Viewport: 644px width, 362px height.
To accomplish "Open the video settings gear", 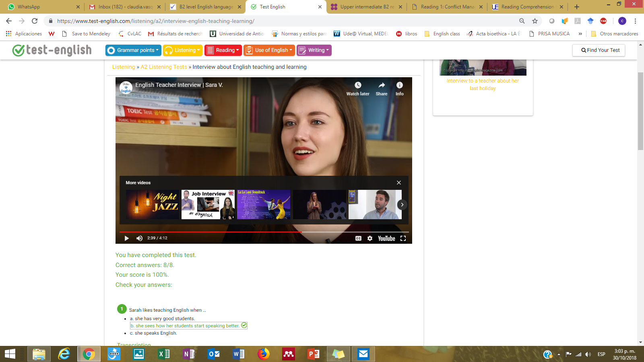I will [x=370, y=238].
